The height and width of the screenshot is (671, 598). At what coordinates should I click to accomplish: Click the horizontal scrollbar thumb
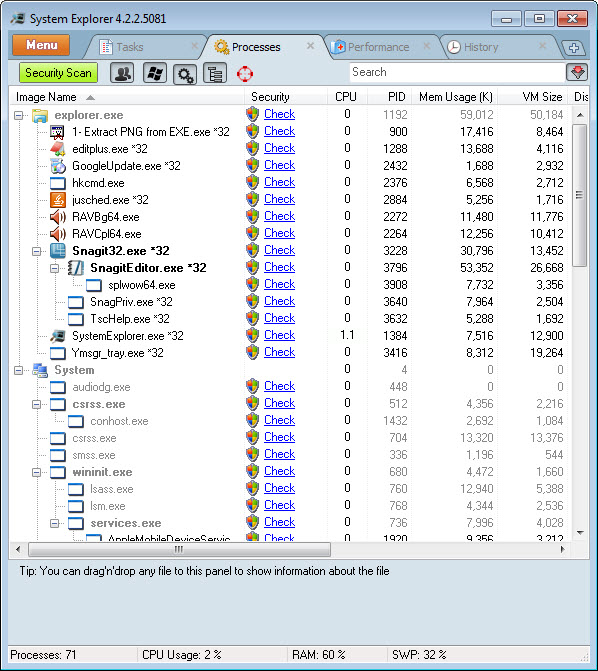[179, 549]
